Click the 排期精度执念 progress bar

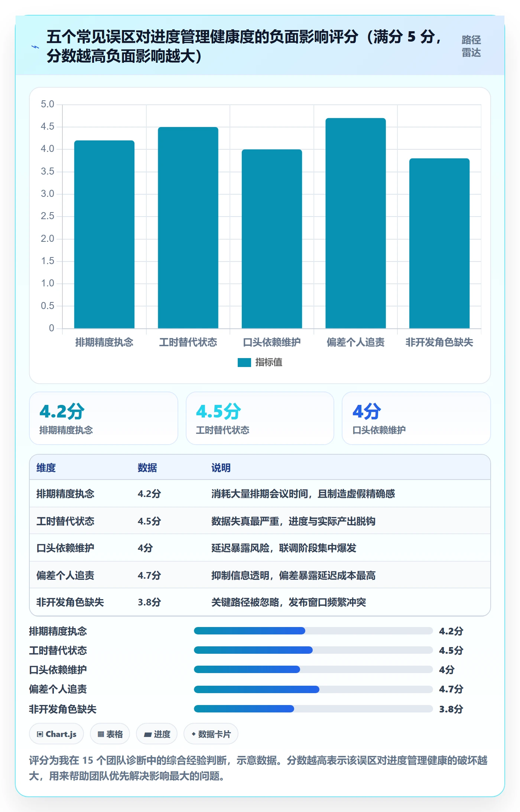[313, 631]
